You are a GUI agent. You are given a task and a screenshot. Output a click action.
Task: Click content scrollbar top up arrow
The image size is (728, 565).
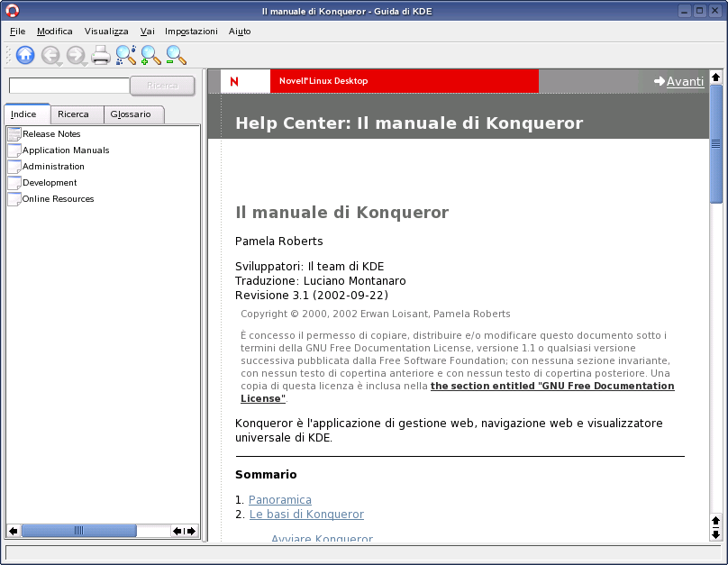(x=716, y=77)
